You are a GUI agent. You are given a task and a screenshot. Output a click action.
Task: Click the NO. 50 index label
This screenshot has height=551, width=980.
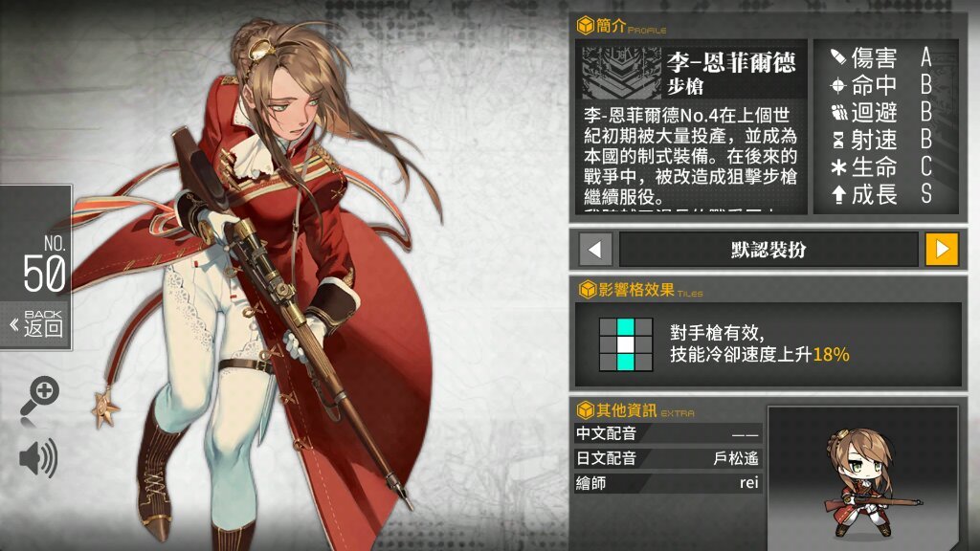click(x=44, y=264)
